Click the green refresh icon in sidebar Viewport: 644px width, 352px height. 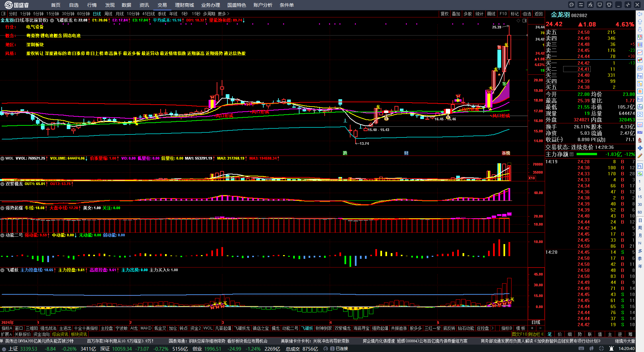[x=640, y=174]
